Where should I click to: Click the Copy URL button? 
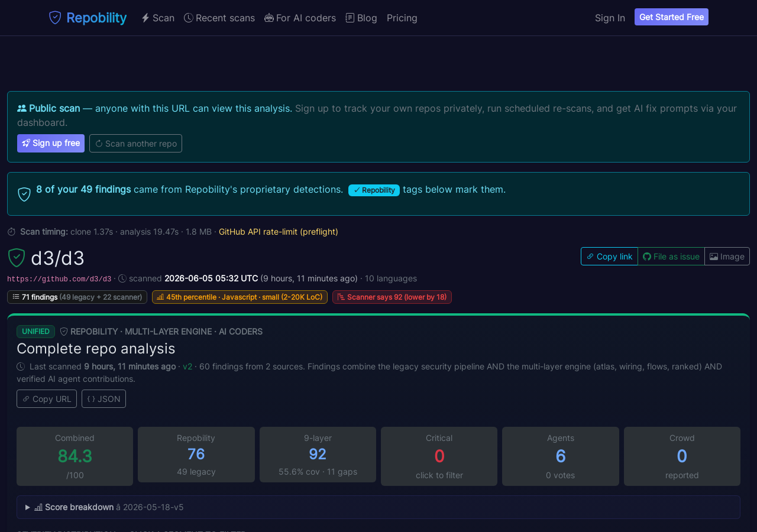coord(47,398)
